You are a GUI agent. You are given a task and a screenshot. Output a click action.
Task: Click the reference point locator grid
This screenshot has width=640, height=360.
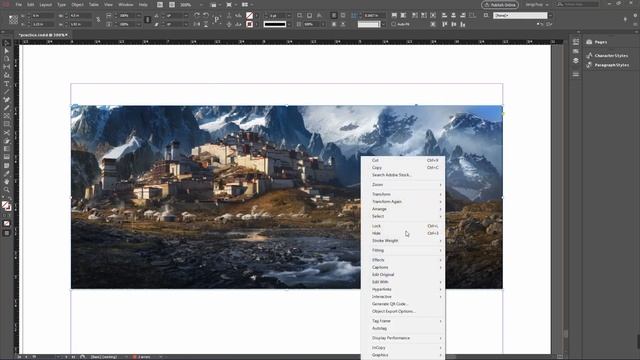coord(13,20)
